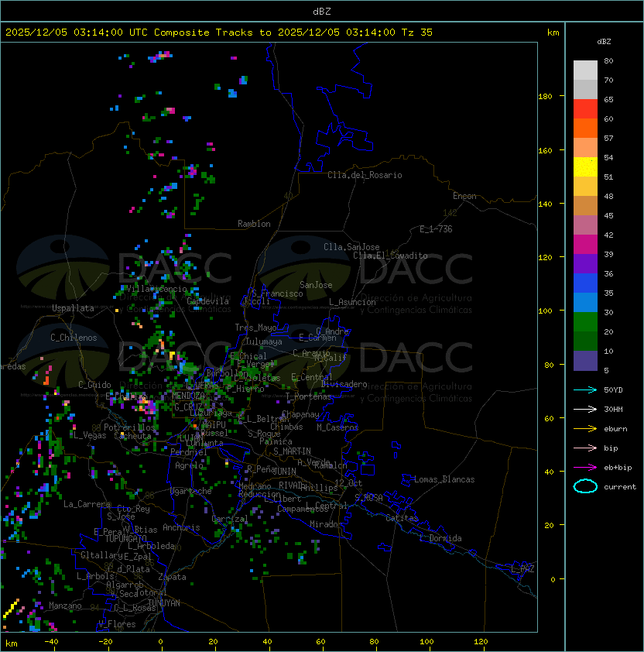Click the 'L_Vegas' map label
The height and width of the screenshot is (652, 644).
click(90, 435)
